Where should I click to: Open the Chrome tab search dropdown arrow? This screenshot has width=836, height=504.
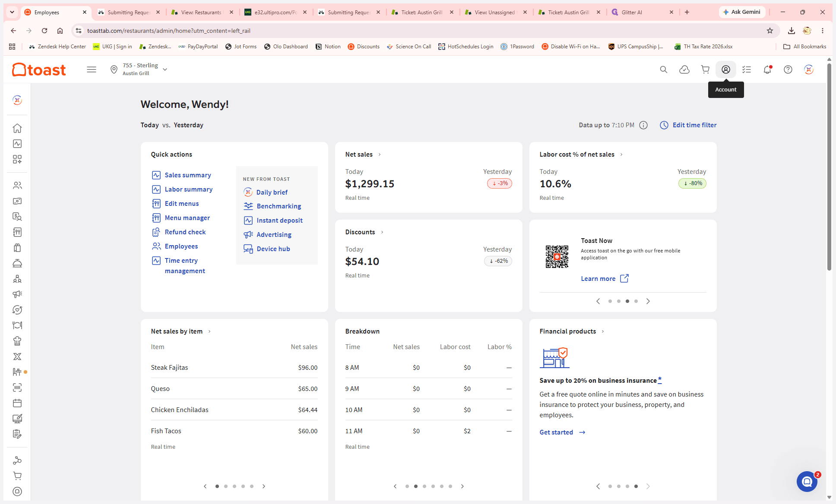tap(12, 12)
